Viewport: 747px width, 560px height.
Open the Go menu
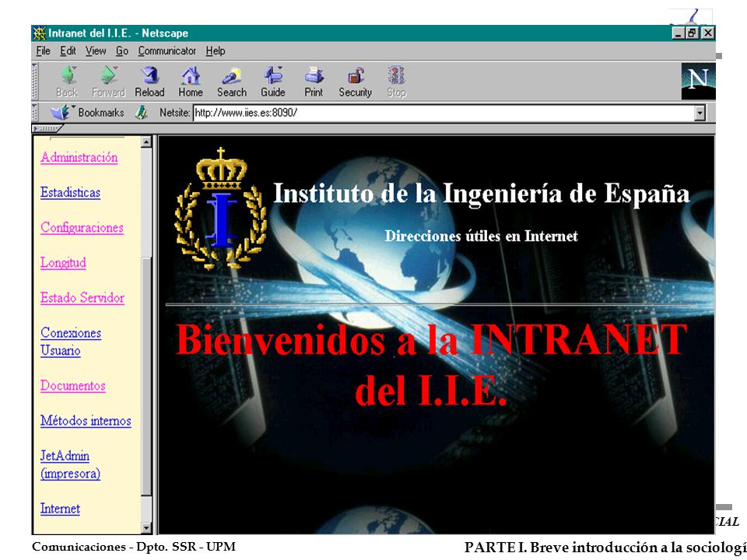(122, 51)
